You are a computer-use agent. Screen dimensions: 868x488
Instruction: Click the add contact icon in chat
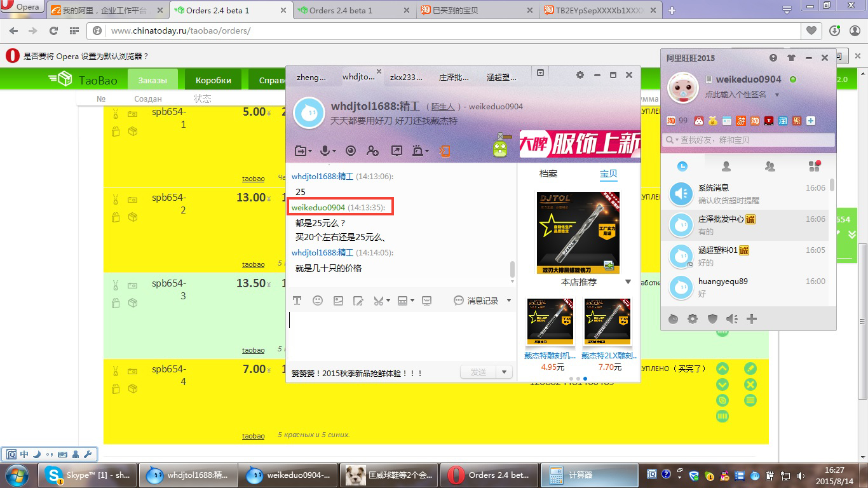tap(372, 151)
